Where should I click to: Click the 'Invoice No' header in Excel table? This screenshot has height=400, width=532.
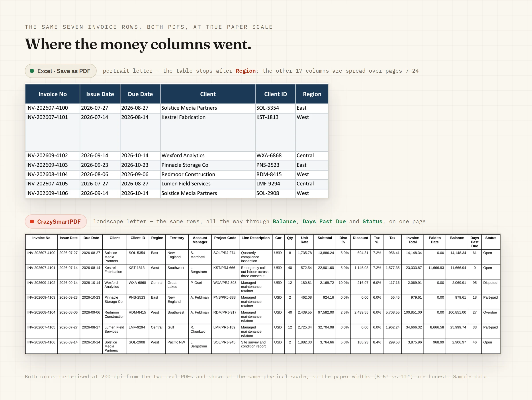[x=53, y=94]
